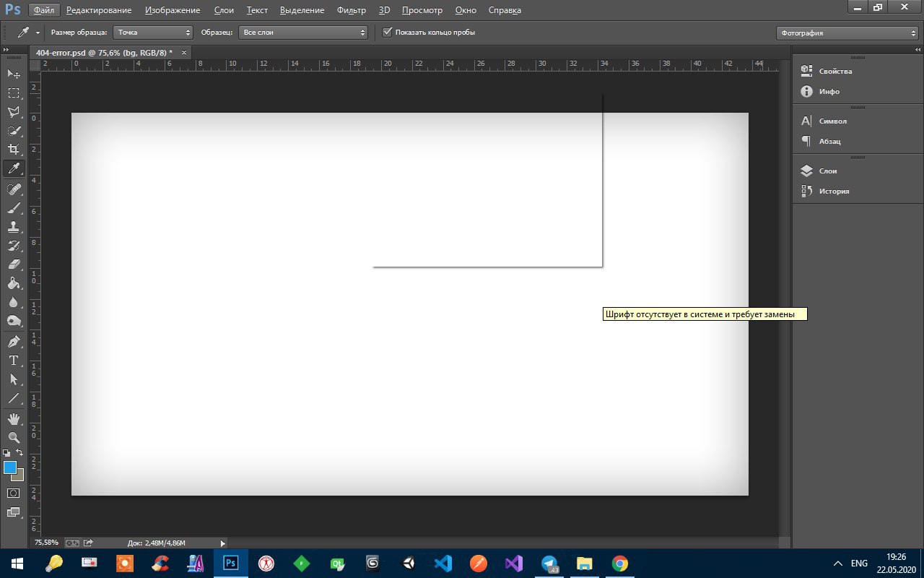The image size is (924, 578).
Task: Select the Eraser tool
Action: coord(14,264)
